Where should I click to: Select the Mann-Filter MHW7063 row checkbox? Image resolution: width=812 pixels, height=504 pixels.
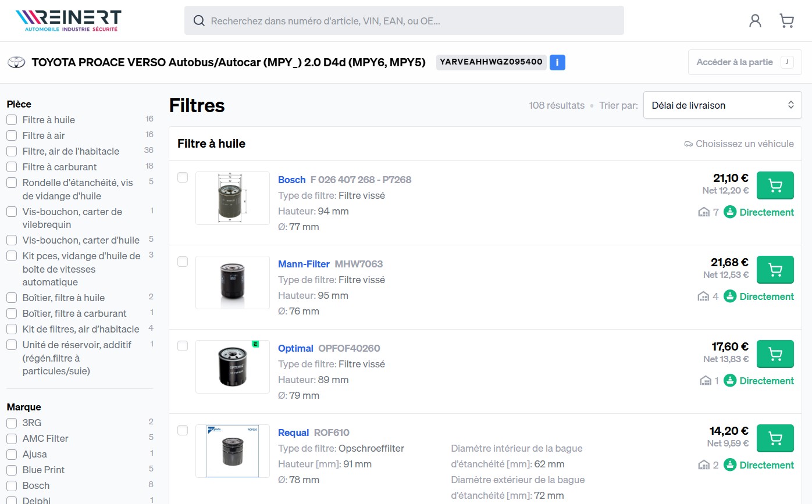tap(183, 262)
